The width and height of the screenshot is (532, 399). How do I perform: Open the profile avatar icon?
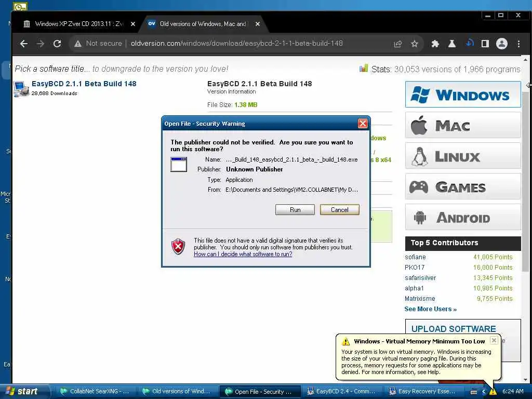point(502,44)
